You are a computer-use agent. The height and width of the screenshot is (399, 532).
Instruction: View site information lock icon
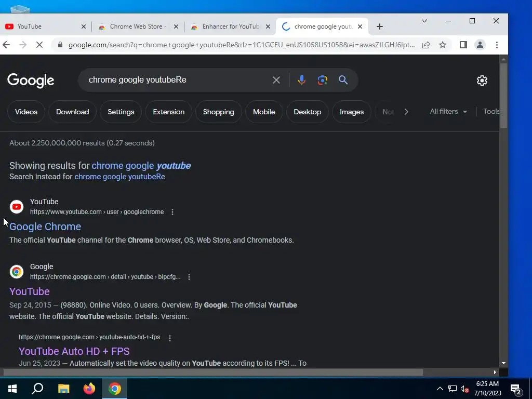coord(60,45)
